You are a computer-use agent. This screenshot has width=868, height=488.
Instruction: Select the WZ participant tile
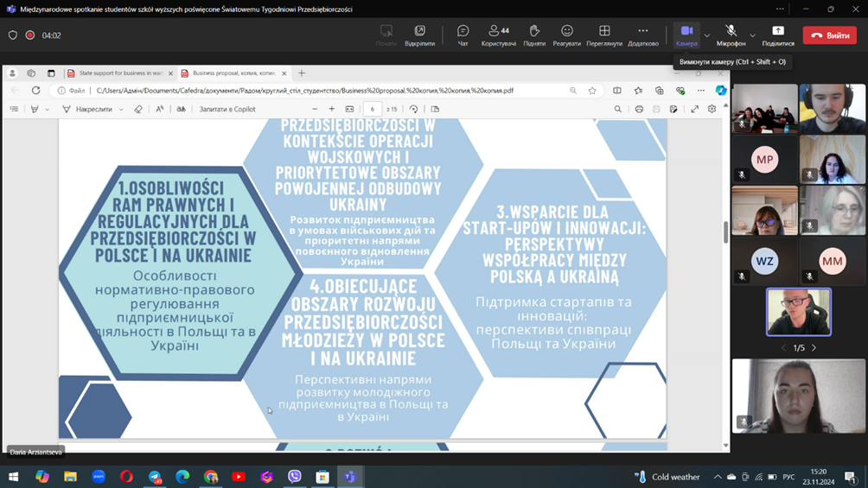pyautogui.click(x=764, y=261)
